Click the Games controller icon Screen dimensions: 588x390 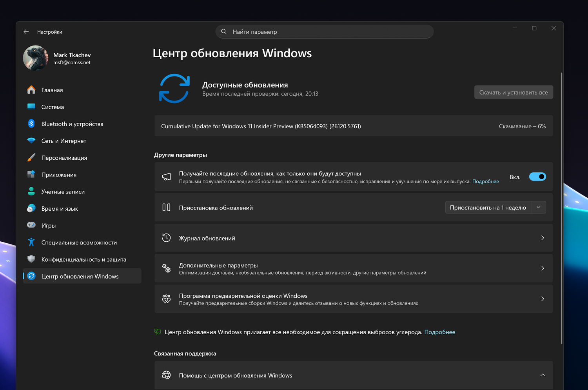point(31,225)
